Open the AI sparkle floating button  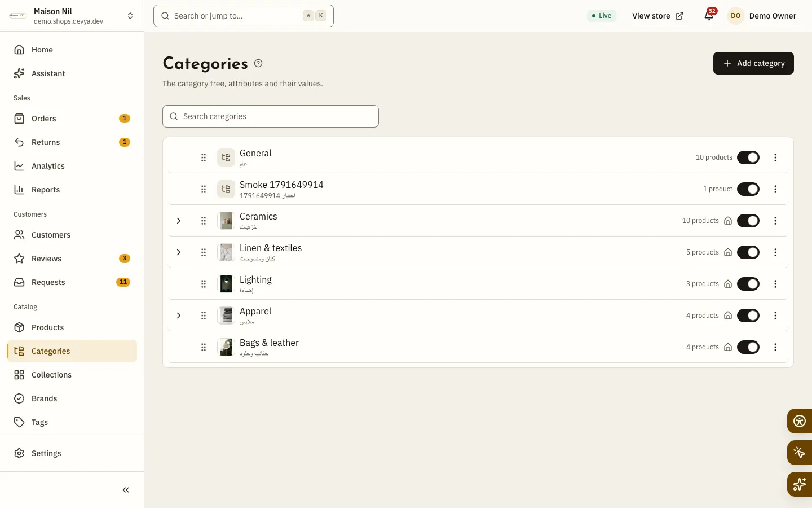[x=800, y=484]
